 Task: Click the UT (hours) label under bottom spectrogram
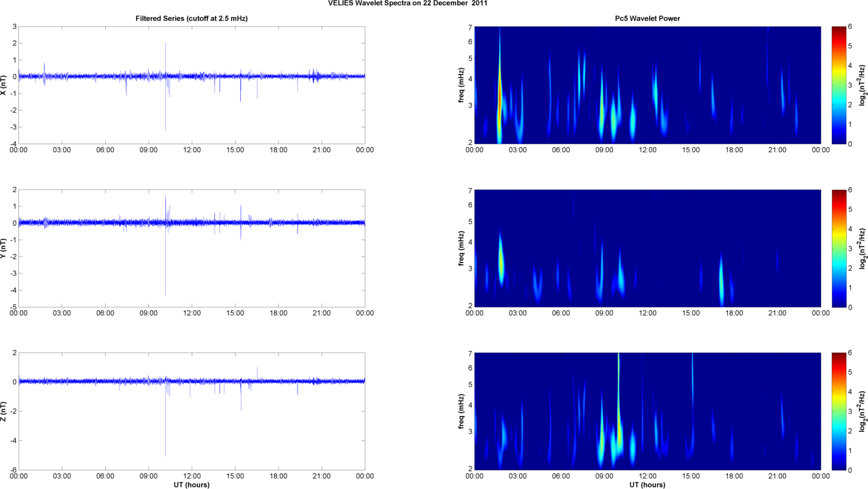pos(647,485)
